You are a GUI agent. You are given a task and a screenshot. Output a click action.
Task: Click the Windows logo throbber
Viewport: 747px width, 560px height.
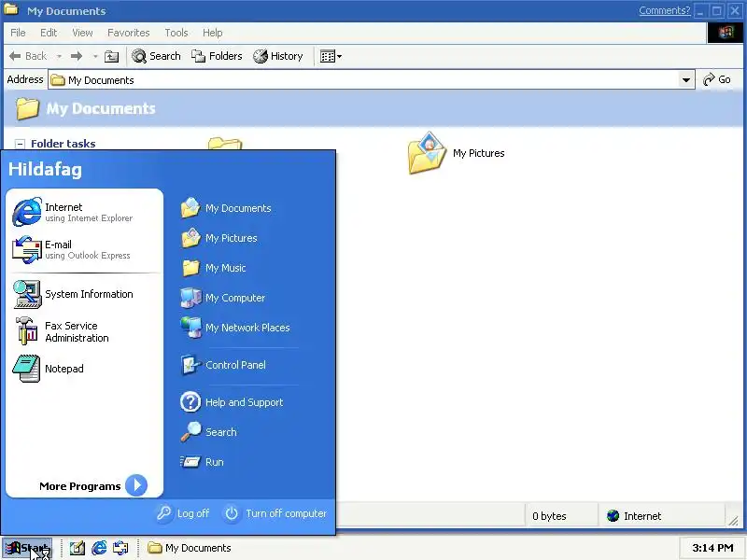point(726,33)
